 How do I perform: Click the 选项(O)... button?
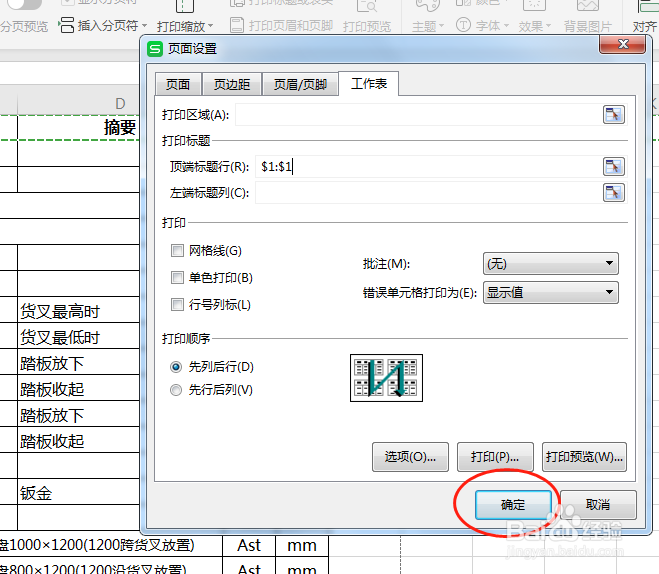click(x=410, y=456)
